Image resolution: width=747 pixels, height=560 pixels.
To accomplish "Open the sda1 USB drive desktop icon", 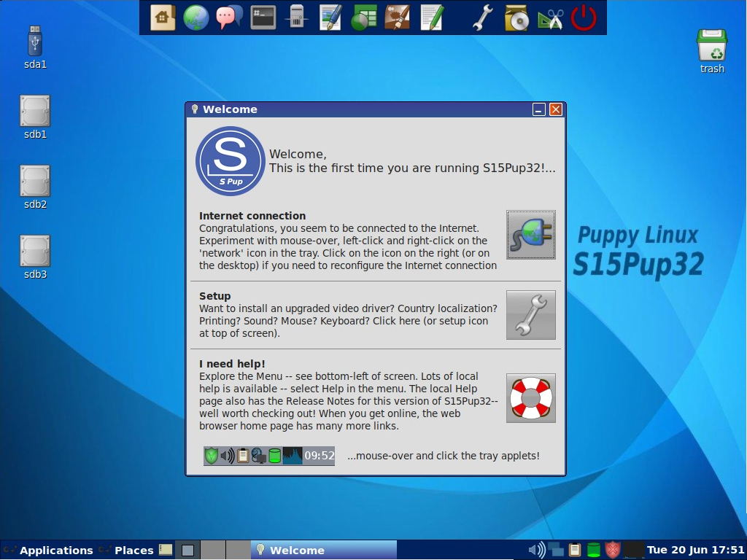I will point(35,47).
